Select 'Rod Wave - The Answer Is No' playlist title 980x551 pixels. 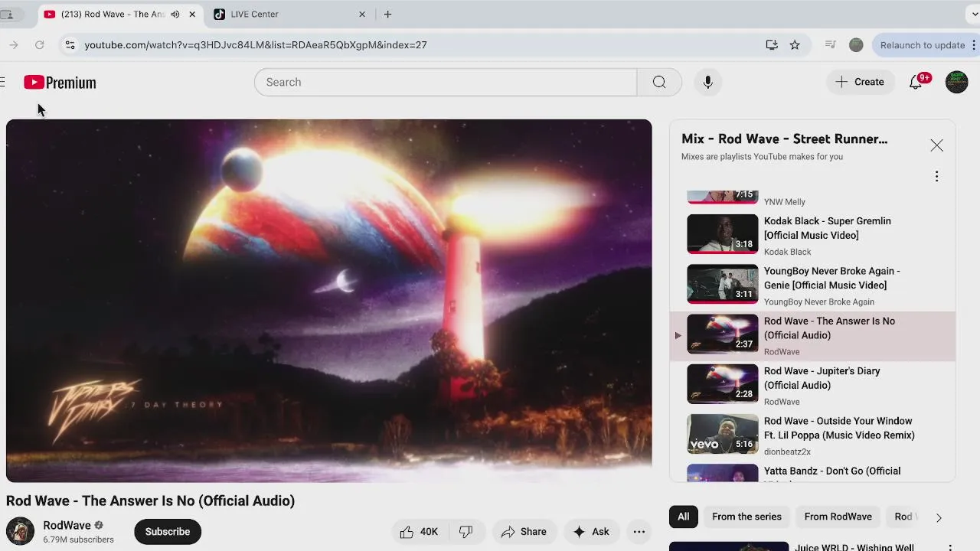point(829,328)
